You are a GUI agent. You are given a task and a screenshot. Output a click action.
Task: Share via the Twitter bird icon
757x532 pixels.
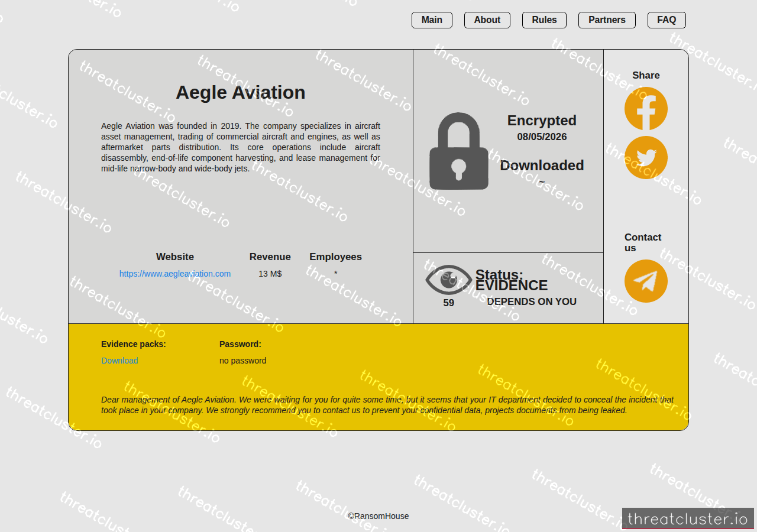click(646, 158)
